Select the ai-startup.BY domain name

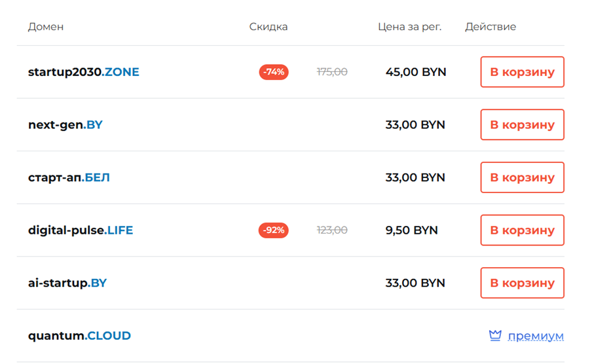tap(67, 283)
